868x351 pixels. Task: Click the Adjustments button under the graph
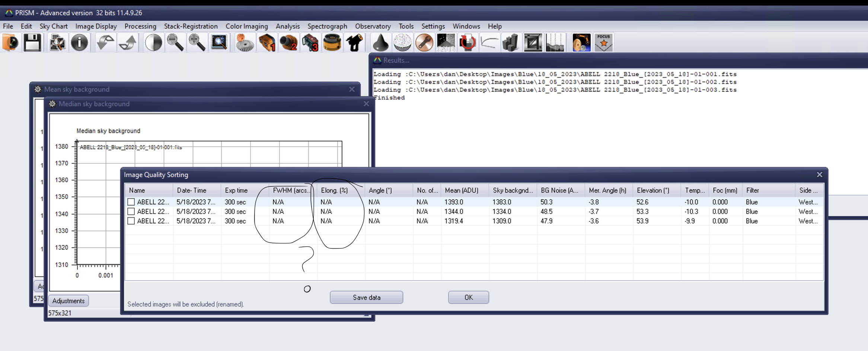(68, 301)
